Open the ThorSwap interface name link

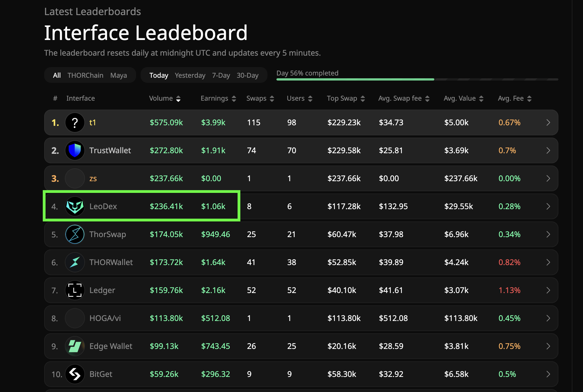[x=108, y=234]
